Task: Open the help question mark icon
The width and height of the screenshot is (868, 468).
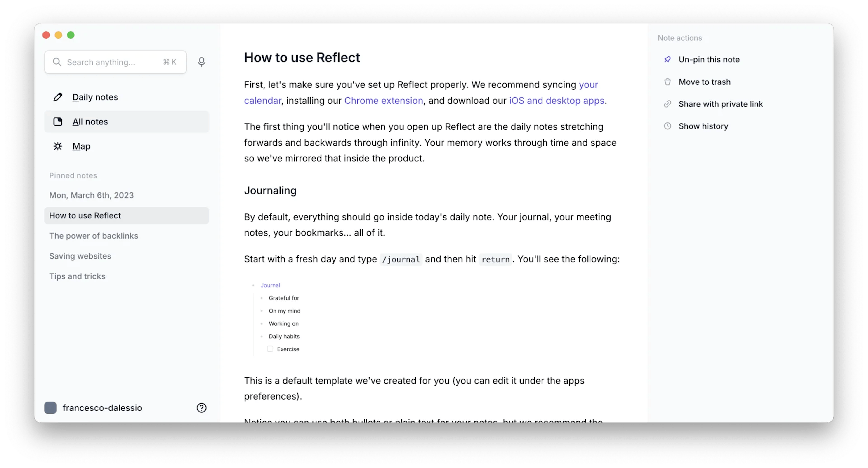Action: (201, 408)
